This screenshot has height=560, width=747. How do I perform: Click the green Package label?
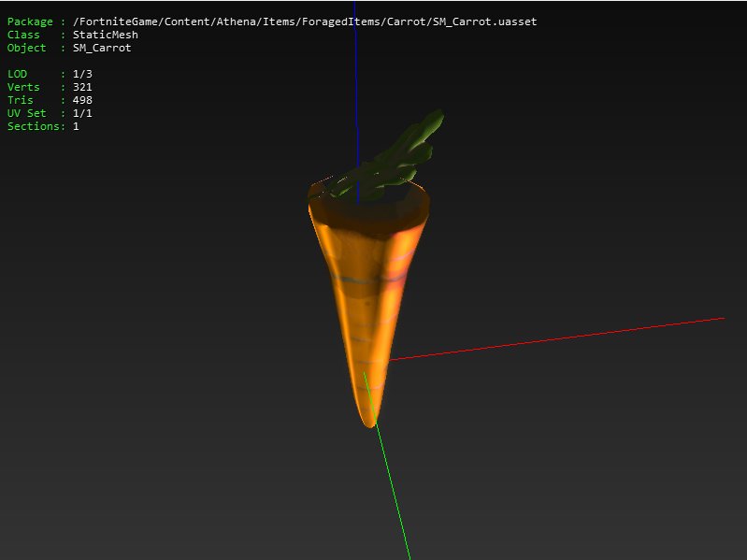coord(30,22)
